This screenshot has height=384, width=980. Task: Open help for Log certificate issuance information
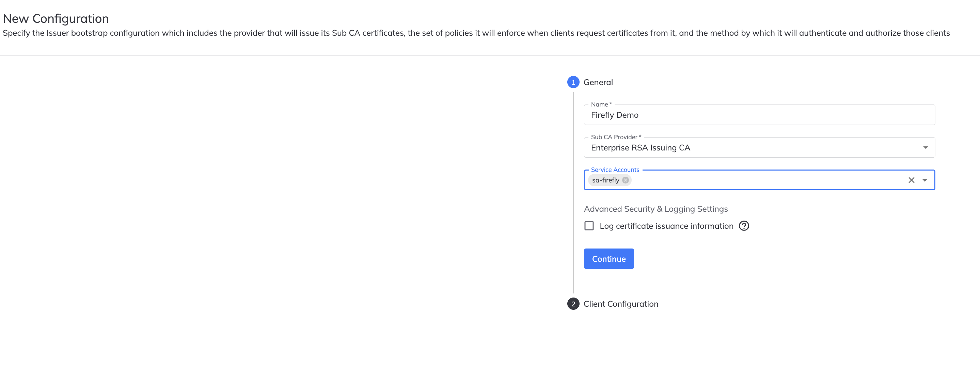click(744, 226)
